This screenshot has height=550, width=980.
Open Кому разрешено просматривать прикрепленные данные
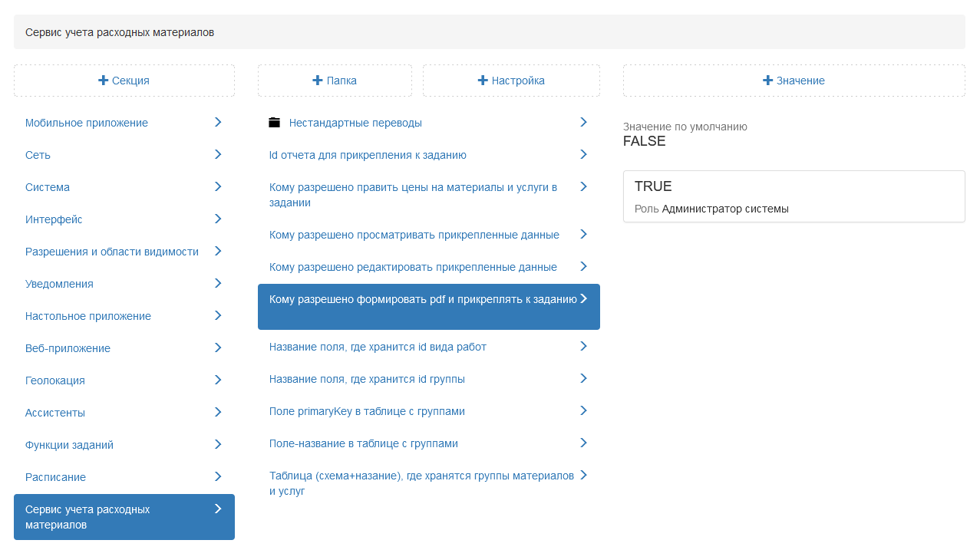point(414,235)
